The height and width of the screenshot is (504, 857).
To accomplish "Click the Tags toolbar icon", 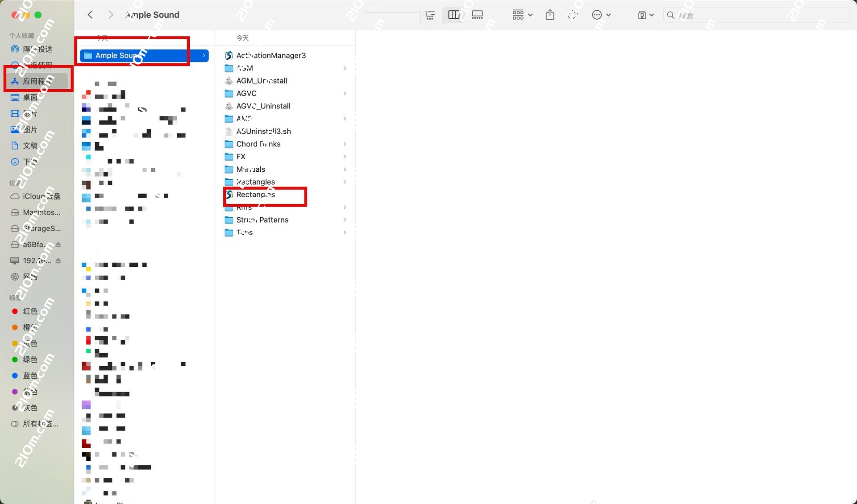I will (573, 15).
